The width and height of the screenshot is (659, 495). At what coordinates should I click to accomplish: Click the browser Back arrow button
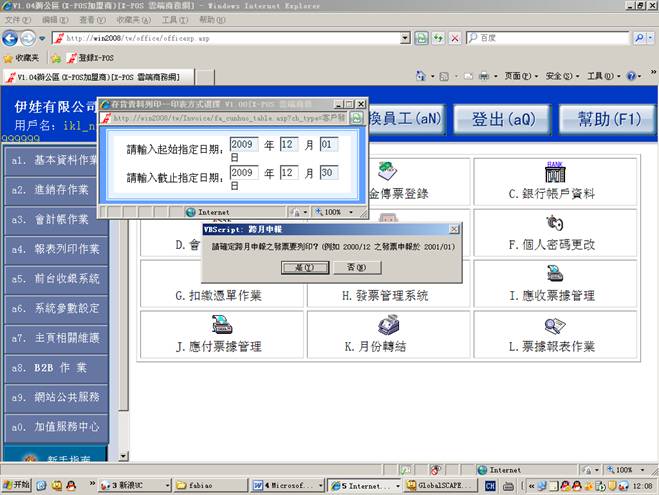11,38
